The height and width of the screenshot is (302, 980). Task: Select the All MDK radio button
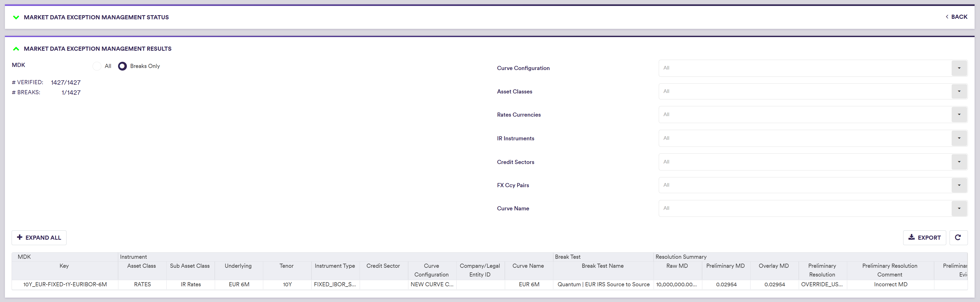coord(97,66)
